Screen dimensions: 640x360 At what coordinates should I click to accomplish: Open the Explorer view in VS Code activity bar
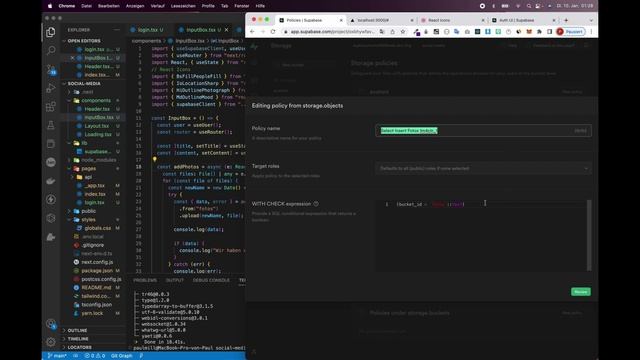click(x=51, y=32)
